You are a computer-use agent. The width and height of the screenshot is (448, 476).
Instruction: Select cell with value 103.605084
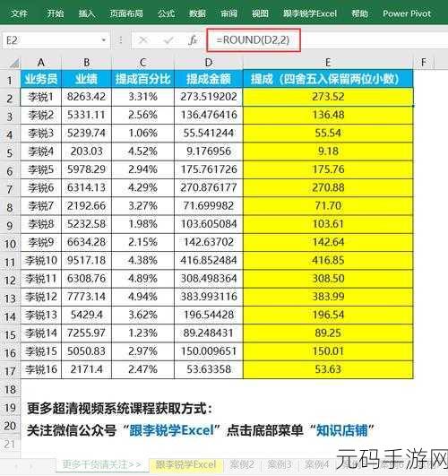point(209,224)
